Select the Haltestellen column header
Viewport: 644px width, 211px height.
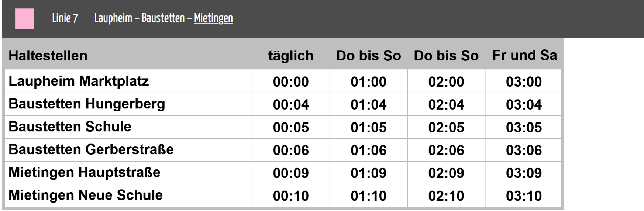coord(48,56)
